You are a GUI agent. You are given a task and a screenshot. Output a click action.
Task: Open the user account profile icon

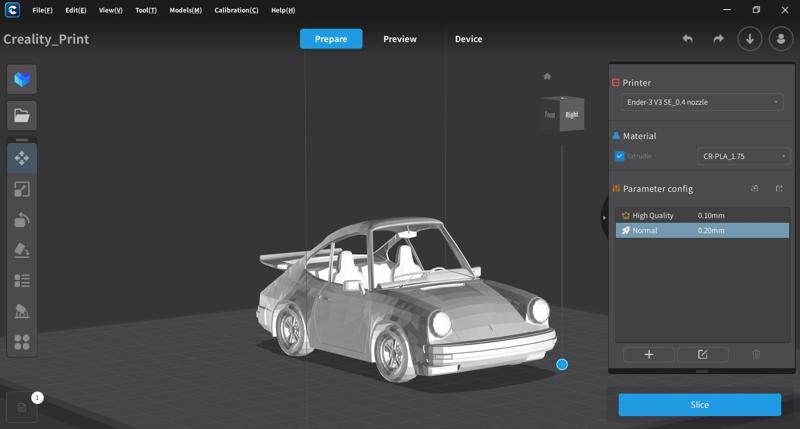tap(780, 39)
